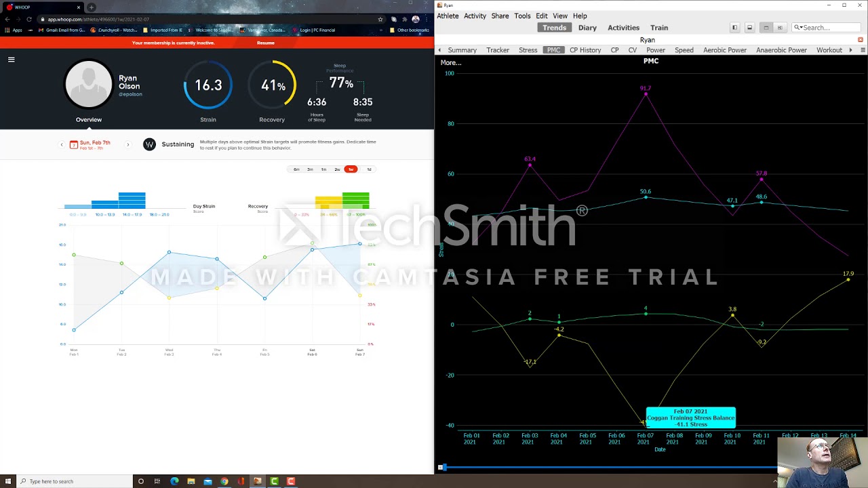Select the 1m time range
Screen dimensions: 868x488
323,169
